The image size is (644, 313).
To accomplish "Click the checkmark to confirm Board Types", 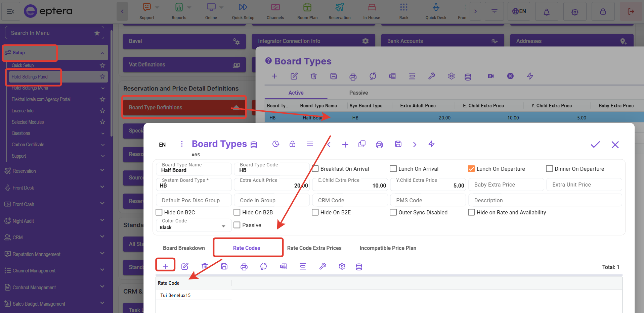I will (595, 145).
